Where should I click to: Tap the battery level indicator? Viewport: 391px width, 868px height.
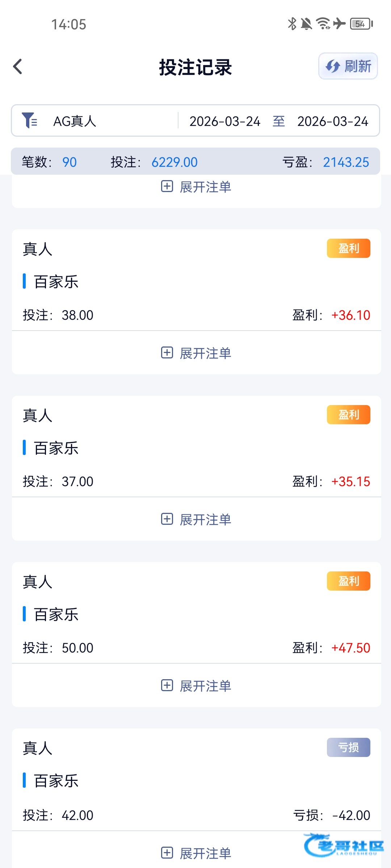point(361,24)
